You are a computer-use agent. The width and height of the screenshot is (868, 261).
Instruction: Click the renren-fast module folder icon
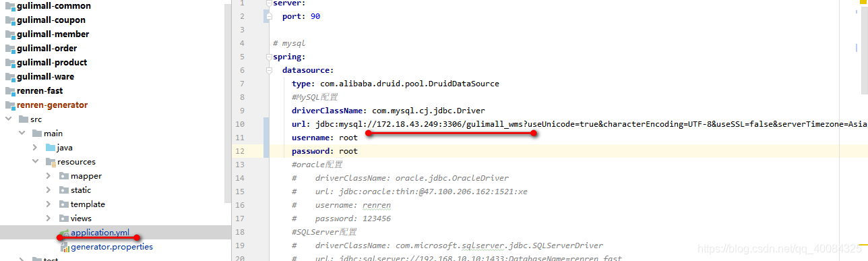pyautogui.click(x=10, y=90)
